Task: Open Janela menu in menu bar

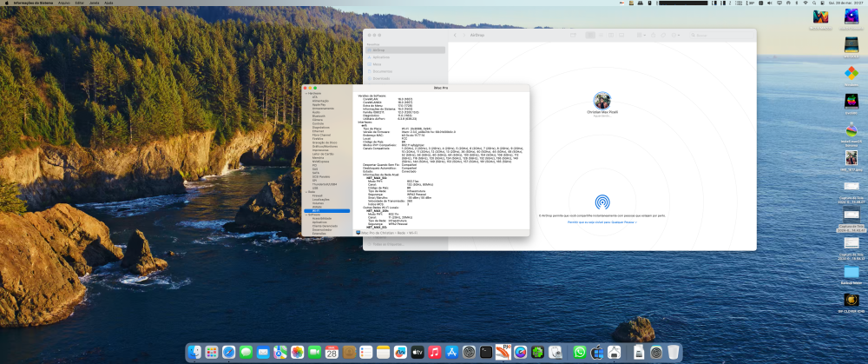Action: tap(94, 3)
